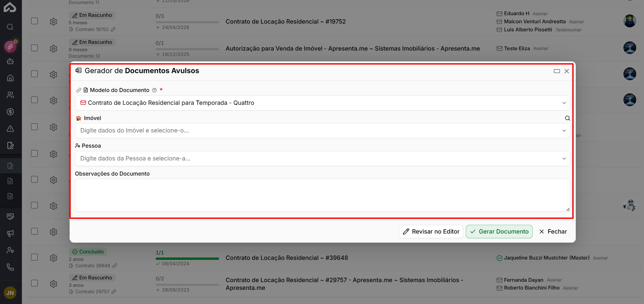The width and height of the screenshot is (644, 304).
Task: Open the phone icon in sidebar
Action: pos(10,267)
